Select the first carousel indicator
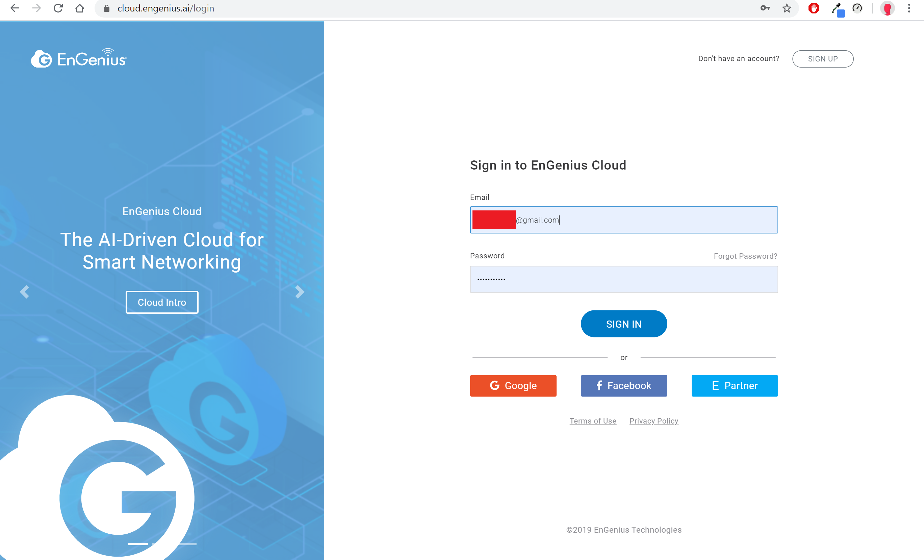The height and width of the screenshot is (560, 924). (138, 544)
